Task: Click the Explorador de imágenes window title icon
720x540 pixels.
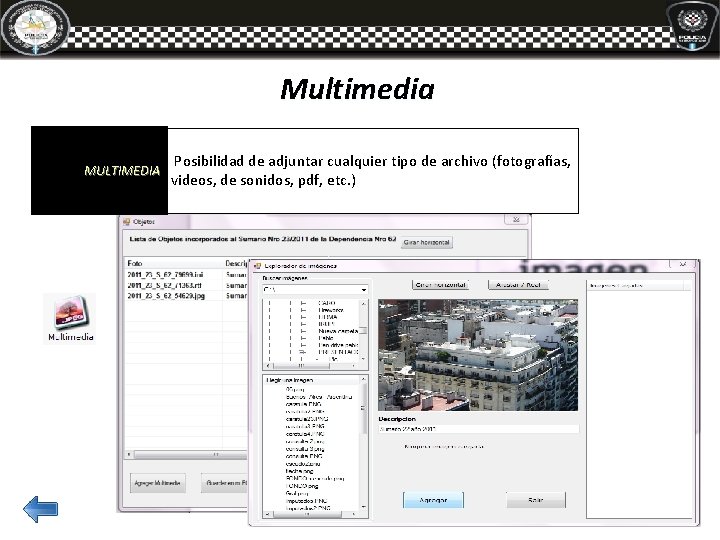Action: coord(258,266)
